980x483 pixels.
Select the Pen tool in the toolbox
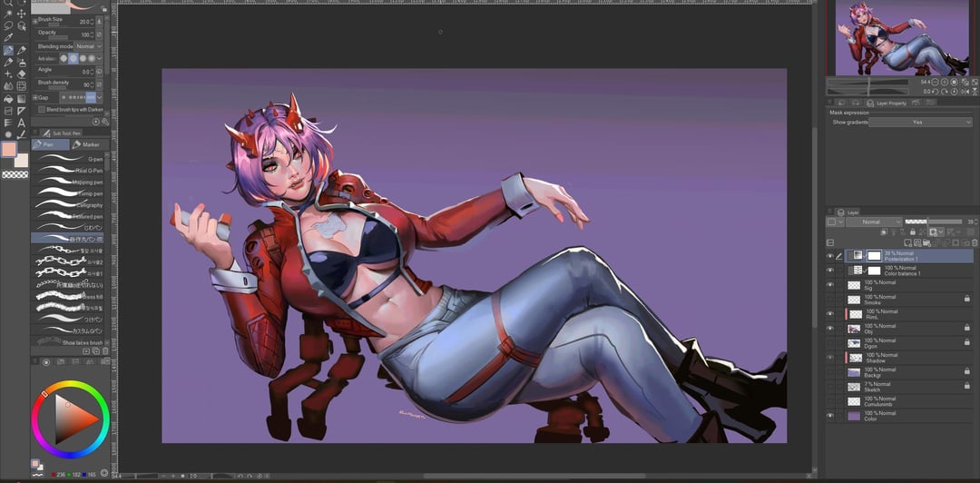(x=8, y=50)
